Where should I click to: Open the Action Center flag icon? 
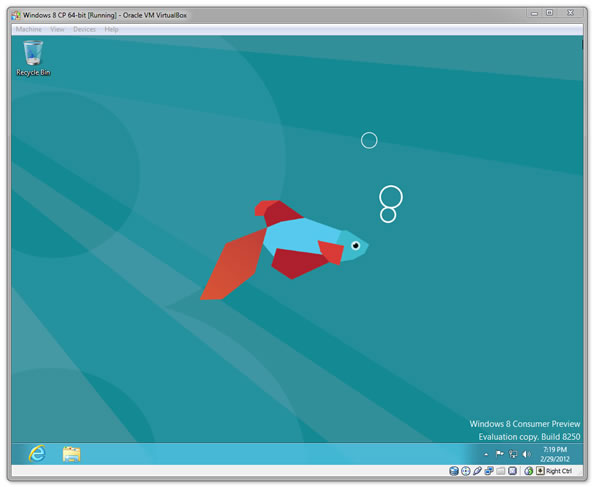[x=499, y=454]
